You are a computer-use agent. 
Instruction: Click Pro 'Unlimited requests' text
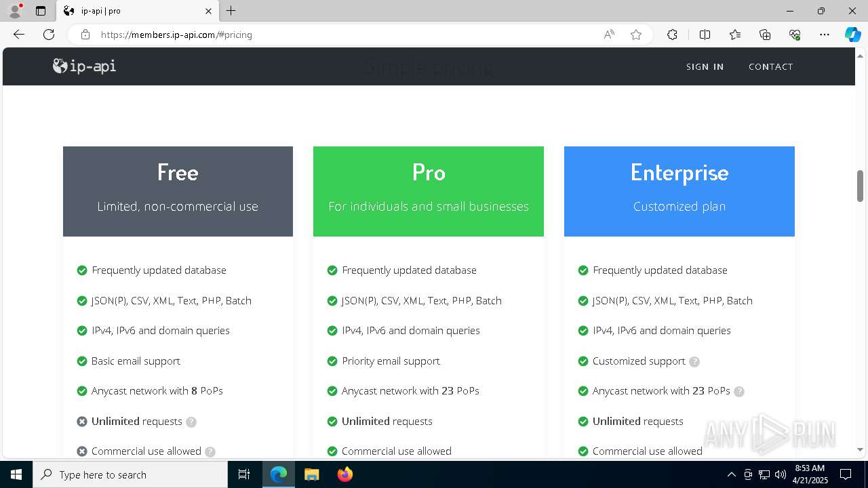[x=387, y=422]
